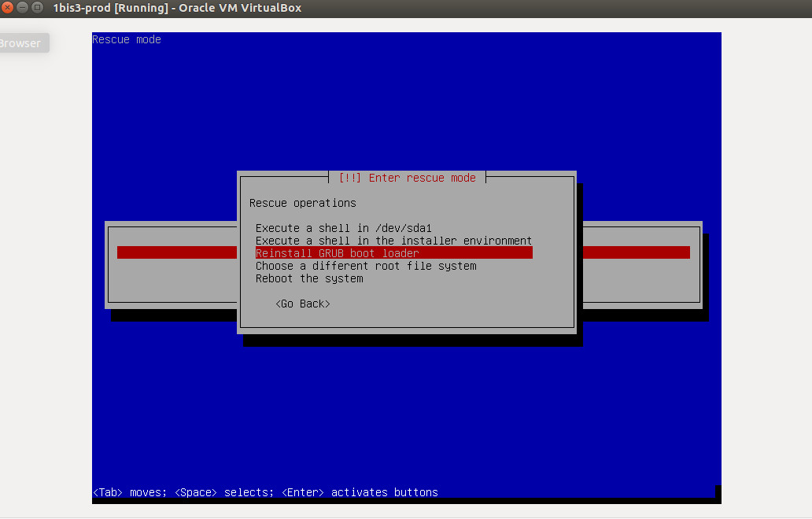Viewport: 812px width, 519px height.
Task: Select 'Execute a shell in /dev/sda1'
Action: point(343,228)
